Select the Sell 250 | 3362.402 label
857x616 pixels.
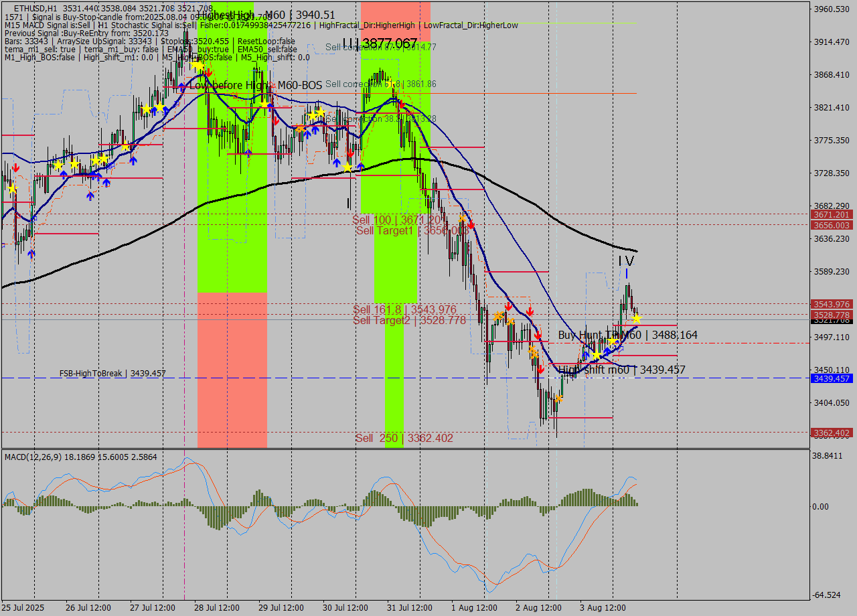404,438
